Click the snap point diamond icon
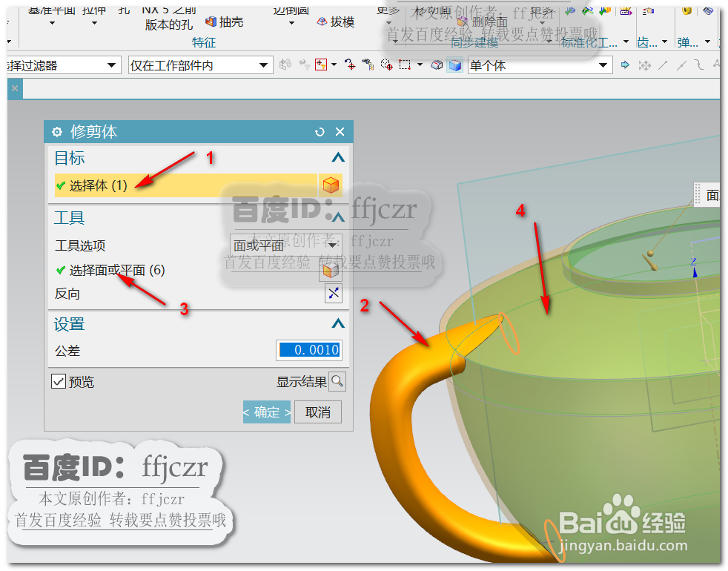The height and width of the screenshot is (571, 728). [644, 65]
